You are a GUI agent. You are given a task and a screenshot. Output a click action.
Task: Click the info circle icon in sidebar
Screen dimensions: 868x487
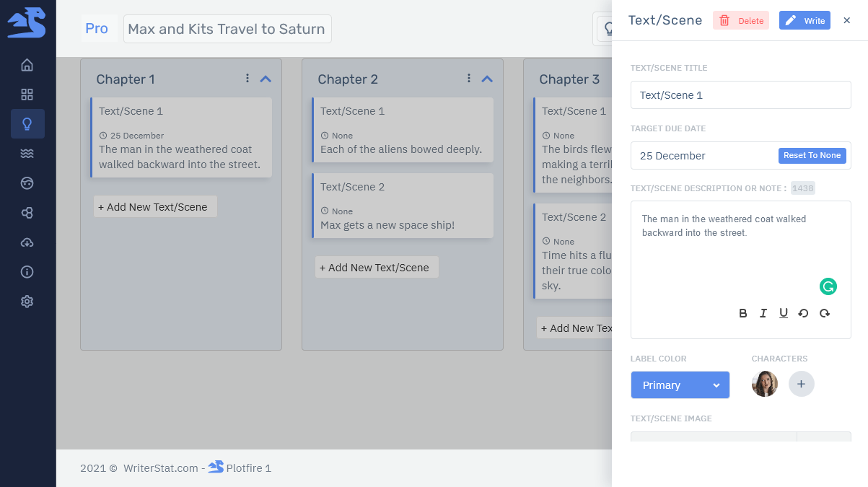coord(27,272)
